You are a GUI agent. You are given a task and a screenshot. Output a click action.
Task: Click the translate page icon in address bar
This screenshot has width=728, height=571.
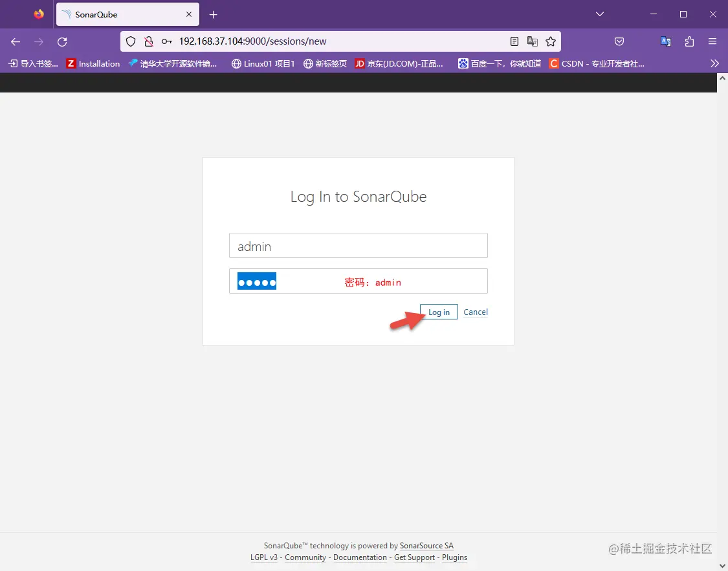[532, 42]
